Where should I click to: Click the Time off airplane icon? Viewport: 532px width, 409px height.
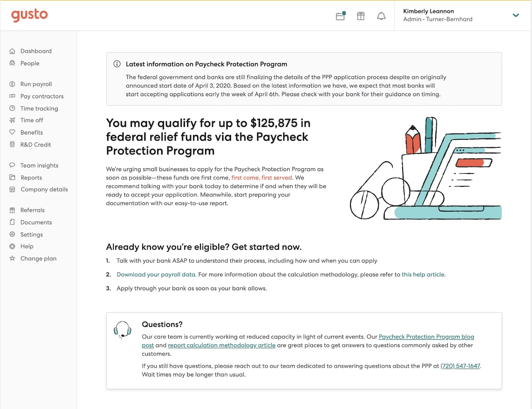(12, 120)
